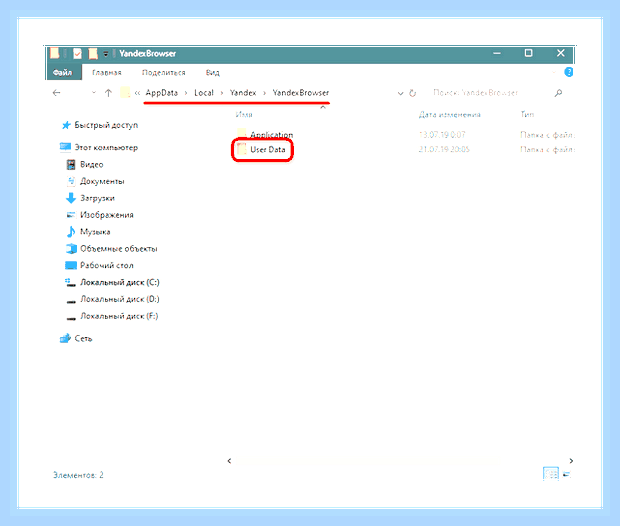This screenshot has width=620, height=526.
Task: Click the Сеть network icon
Action: click(x=65, y=339)
